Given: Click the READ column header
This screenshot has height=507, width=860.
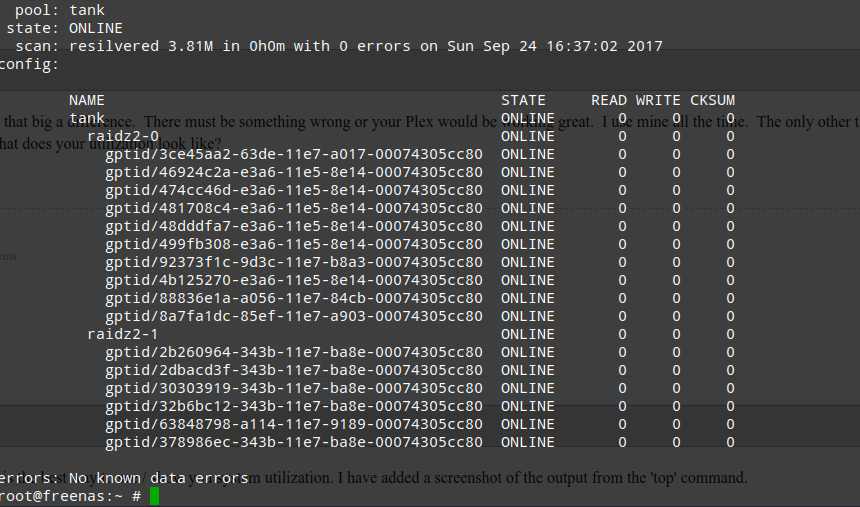Looking at the screenshot, I should [609, 100].
